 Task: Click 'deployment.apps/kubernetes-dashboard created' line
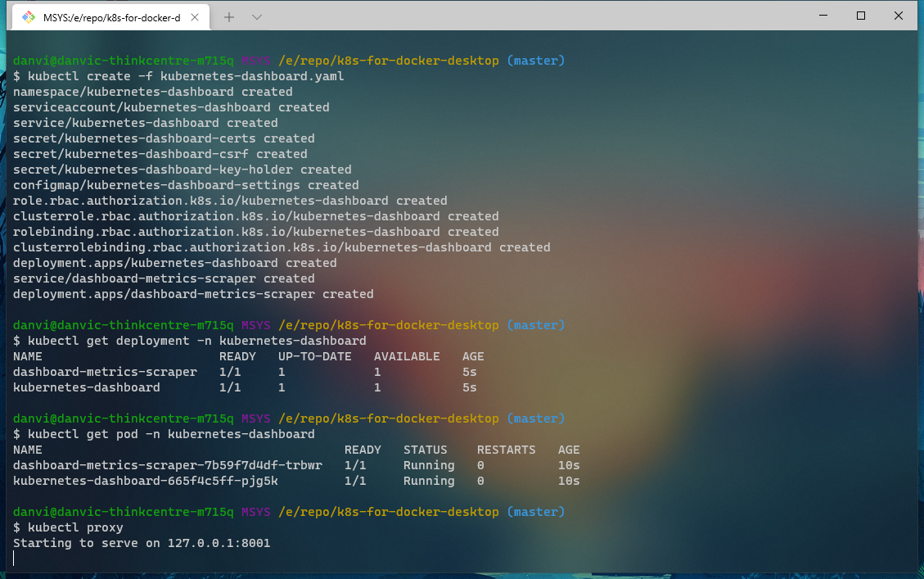(174, 263)
